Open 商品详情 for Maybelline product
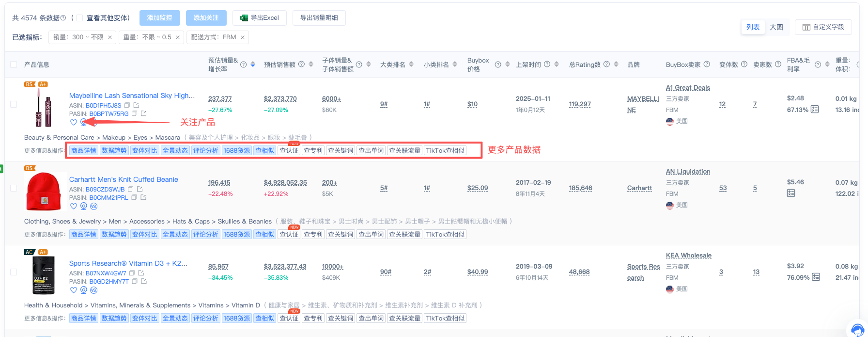This screenshot has height=337, width=868. 84,150
